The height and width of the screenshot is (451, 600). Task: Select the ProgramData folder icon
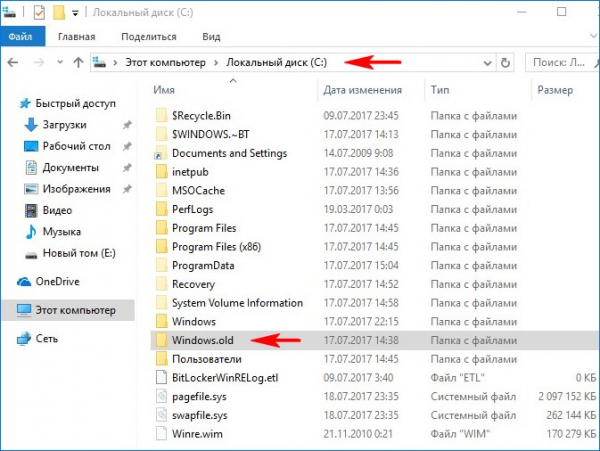[161, 265]
